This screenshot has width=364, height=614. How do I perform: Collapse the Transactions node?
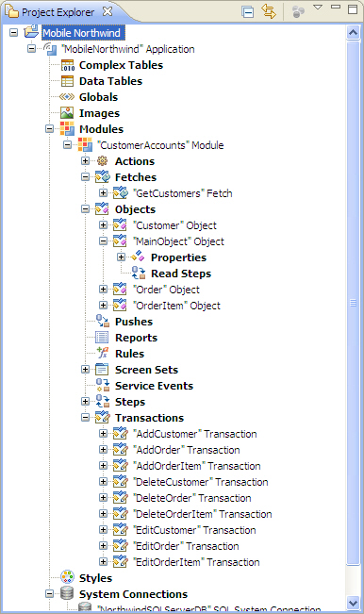pos(85,418)
